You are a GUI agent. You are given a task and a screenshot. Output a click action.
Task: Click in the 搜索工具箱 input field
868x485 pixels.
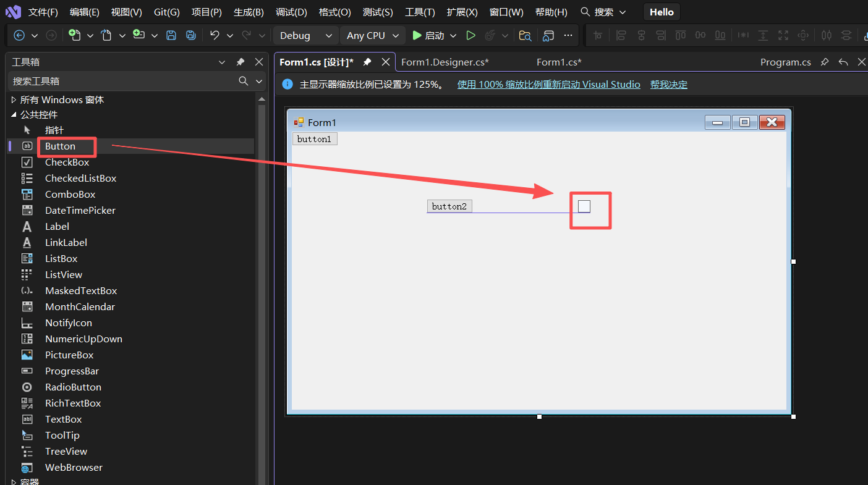[122, 81]
